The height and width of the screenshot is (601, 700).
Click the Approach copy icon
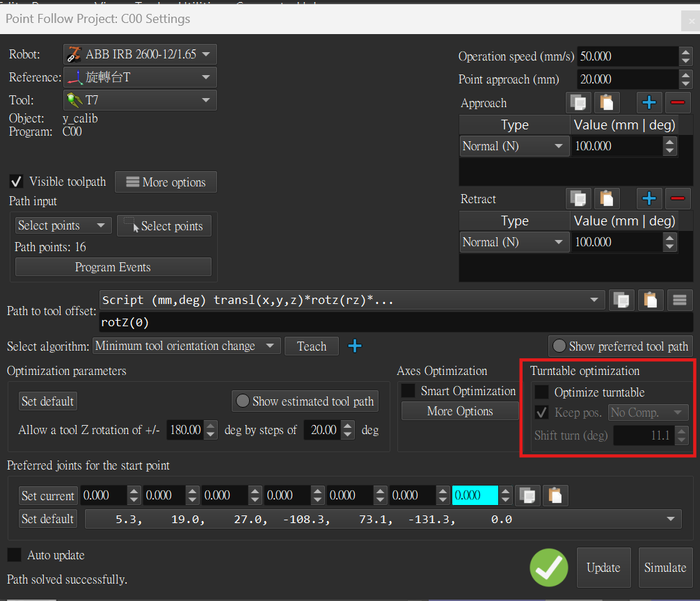pos(578,103)
